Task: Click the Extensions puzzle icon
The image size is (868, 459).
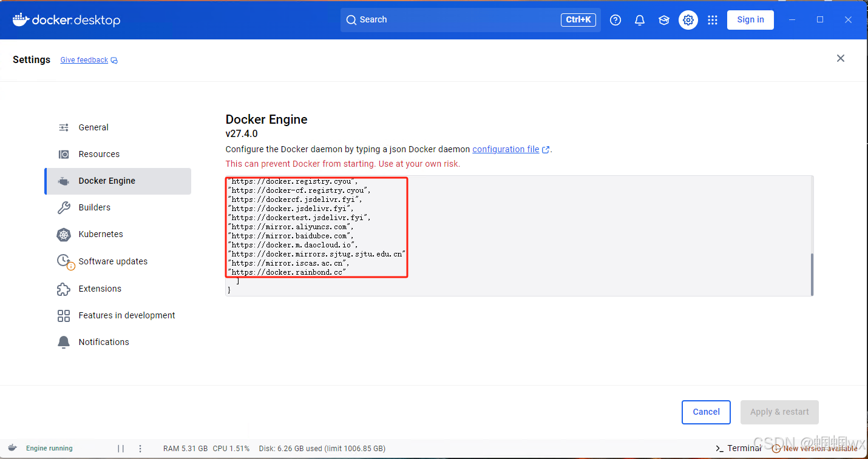Action: tap(64, 289)
